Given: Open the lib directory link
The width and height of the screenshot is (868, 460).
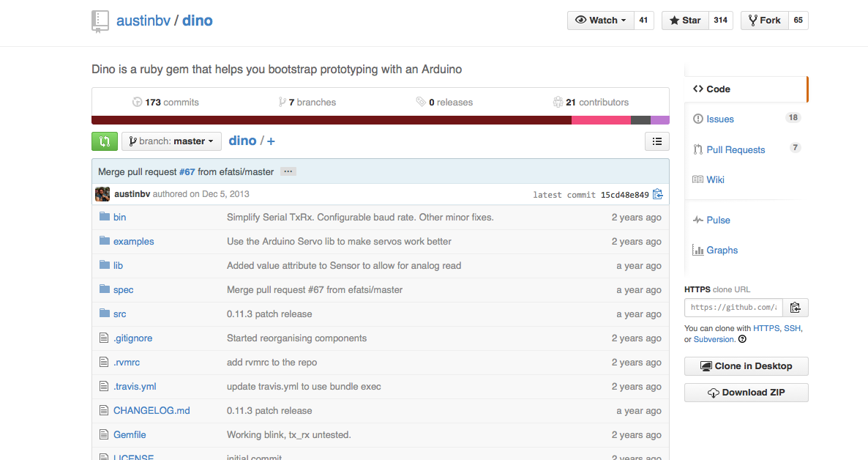Looking at the screenshot, I should [x=118, y=265].
